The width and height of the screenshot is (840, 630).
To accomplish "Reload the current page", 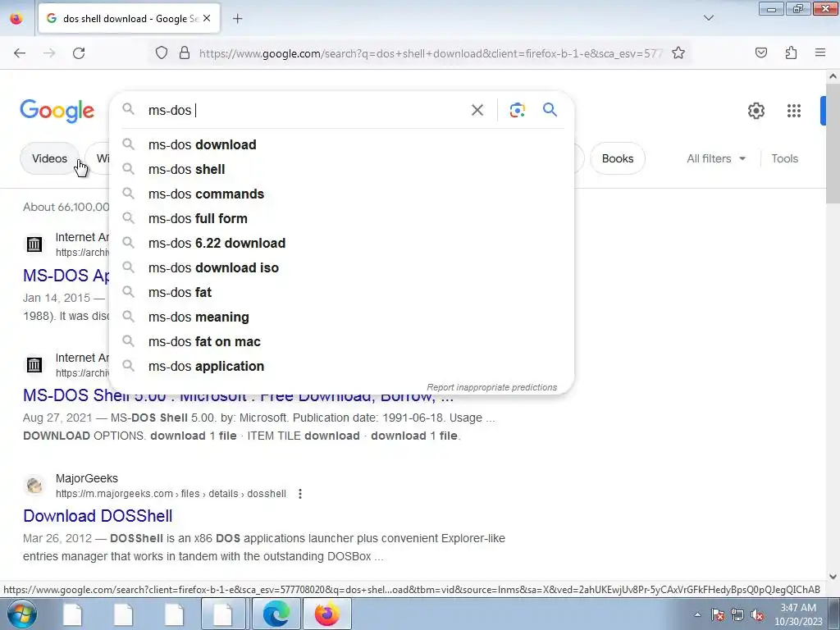I will [x=79, y=53].
